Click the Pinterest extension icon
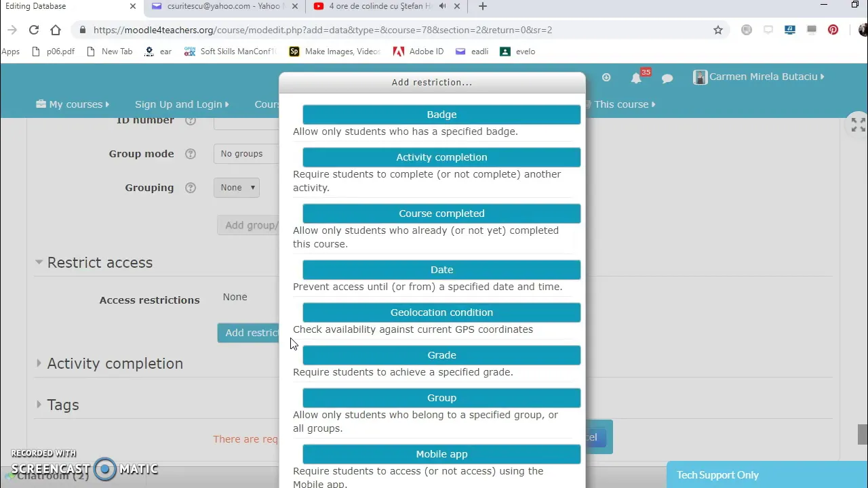Image resolution: width=868 pixels, height=488 pixels. (x=833, y=30)
